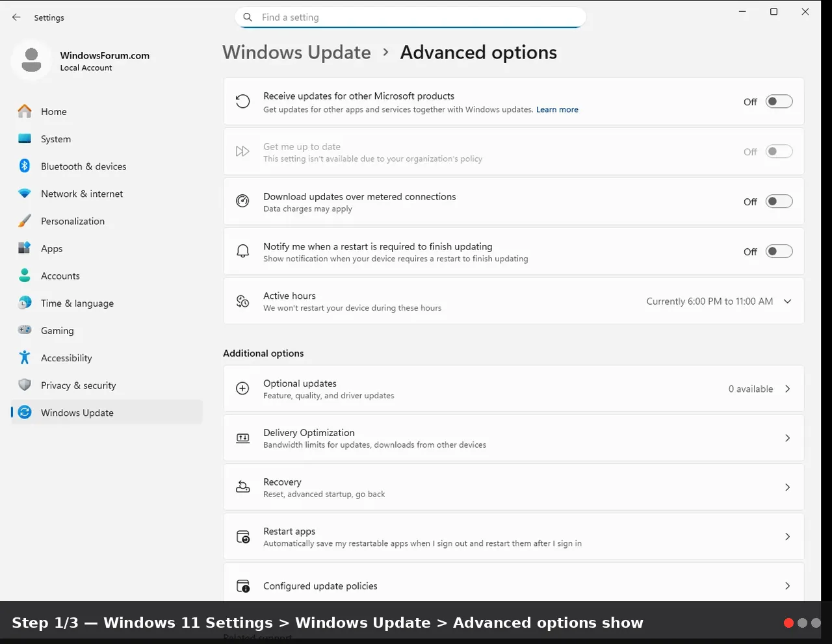
Task: Click the Configured update policies title
Action: coord(320,586)
